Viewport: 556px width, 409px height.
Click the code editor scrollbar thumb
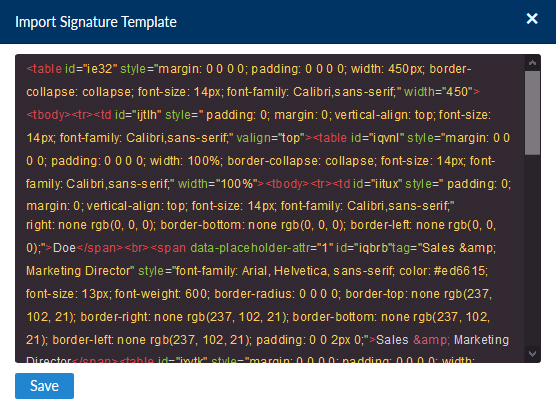click(532, 113)
